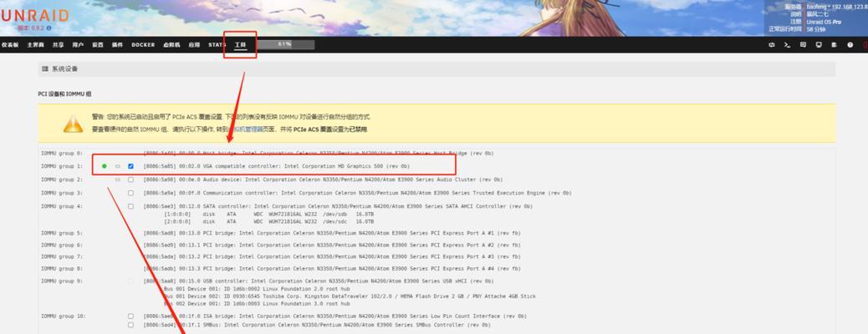868x334 pixels.
Task: Click the 61% progress bar in the nav
Action: [284, 44]
